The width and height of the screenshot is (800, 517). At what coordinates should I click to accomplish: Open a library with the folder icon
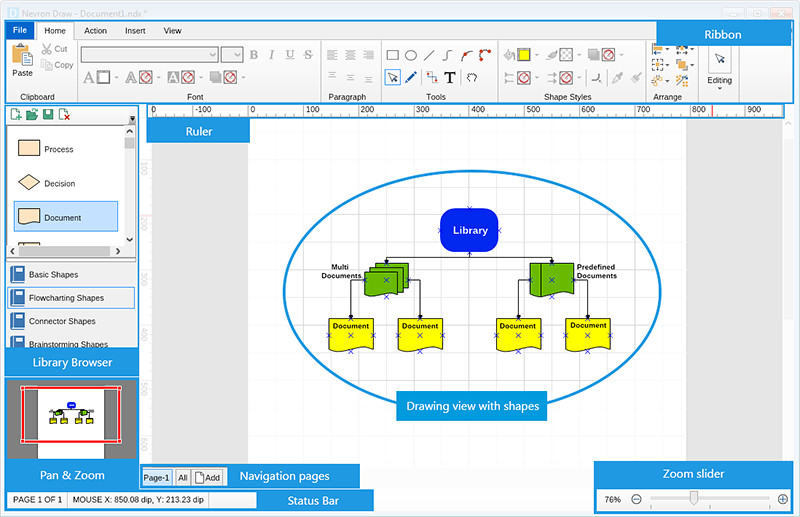(32, 115)
